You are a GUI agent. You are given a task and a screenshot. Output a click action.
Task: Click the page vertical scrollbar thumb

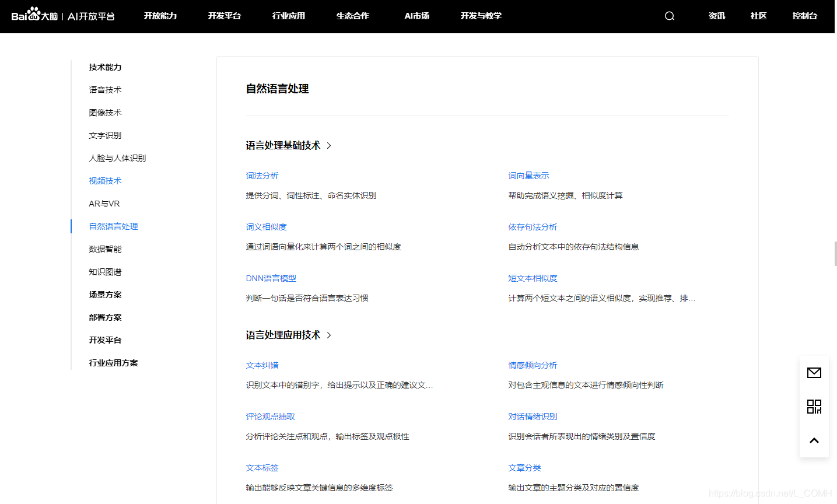(835, 254)
